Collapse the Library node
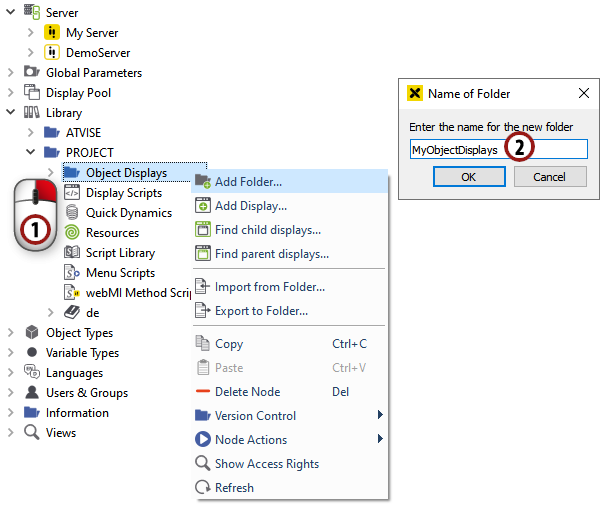 (11, 112)
